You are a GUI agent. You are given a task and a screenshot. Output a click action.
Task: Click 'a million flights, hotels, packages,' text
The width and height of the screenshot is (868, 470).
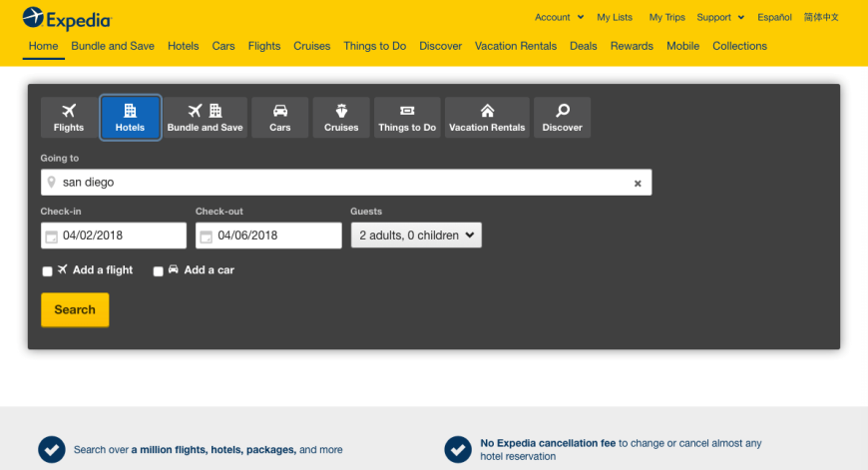[214, 449]
